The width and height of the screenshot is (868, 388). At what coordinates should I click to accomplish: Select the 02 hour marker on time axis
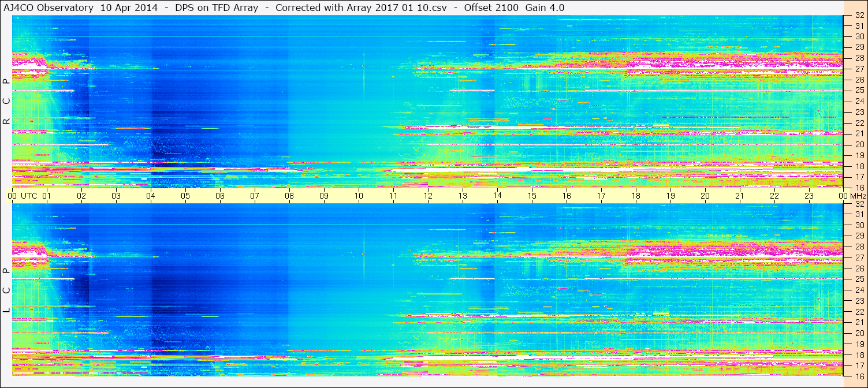[81, 196]
